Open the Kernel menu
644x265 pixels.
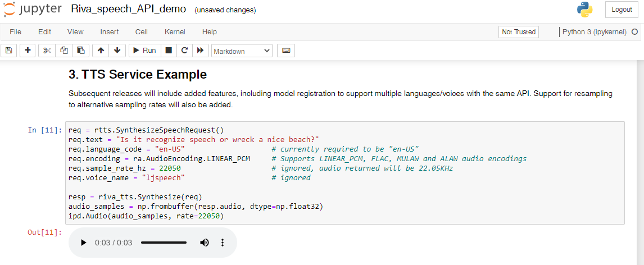coord(175,32)
